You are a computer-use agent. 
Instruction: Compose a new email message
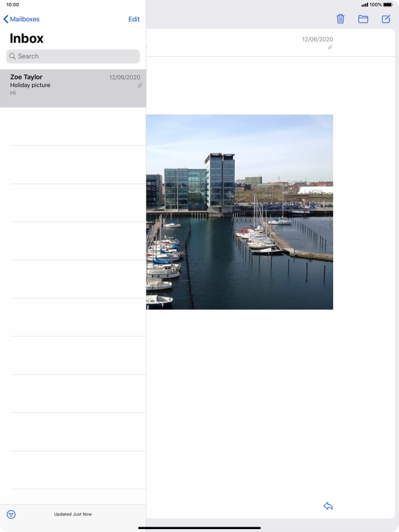click(386, 19)
